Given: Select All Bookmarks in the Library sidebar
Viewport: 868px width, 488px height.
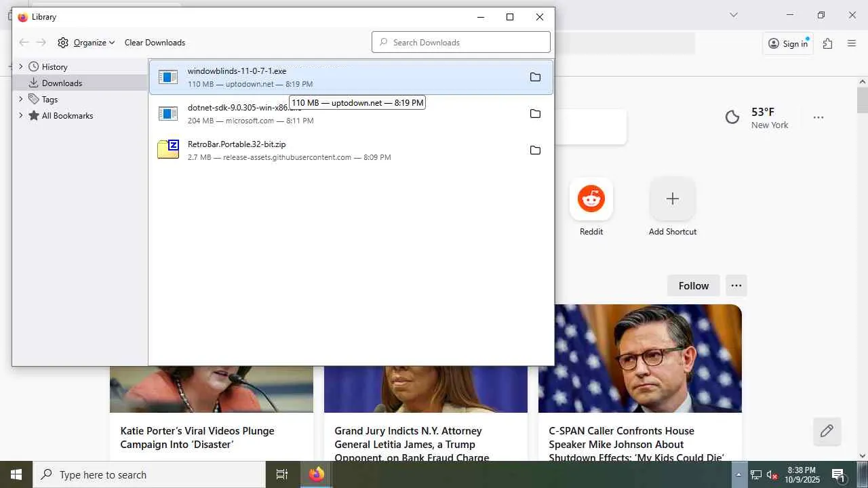Looking at the screenshot, I should coord(80,115).
